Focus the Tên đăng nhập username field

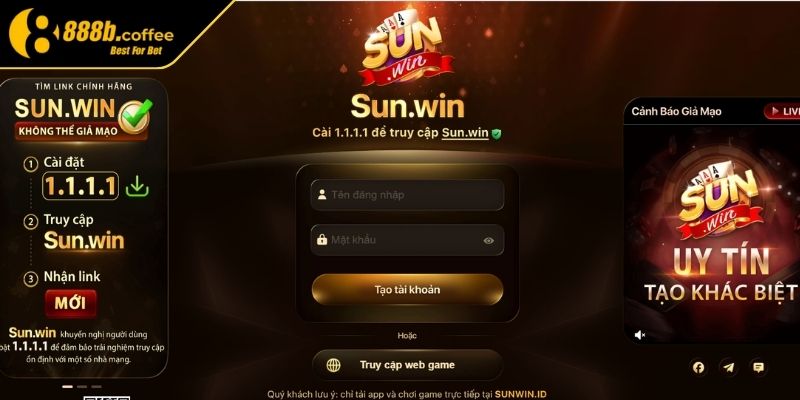407,195
